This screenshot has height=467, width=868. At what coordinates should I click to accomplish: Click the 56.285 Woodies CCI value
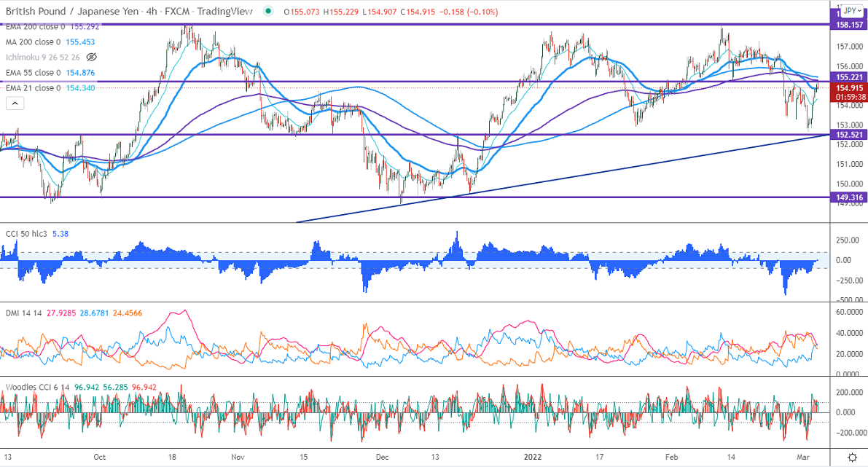pos(115,388)
